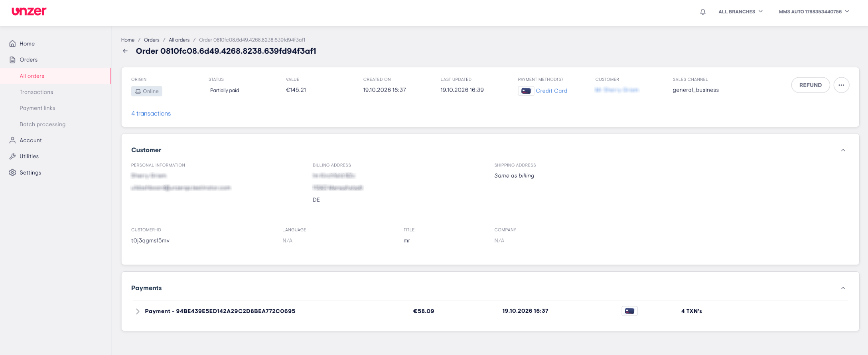Open notifications bell
868x355 pixels.
coord(703,12)
